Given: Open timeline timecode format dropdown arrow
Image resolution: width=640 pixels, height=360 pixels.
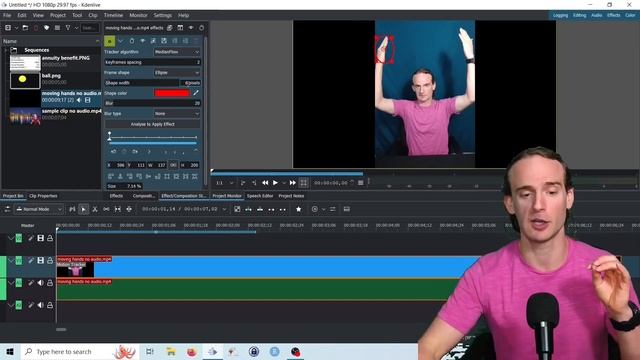Looking at the screenshot, I should [x=224, y=209].
